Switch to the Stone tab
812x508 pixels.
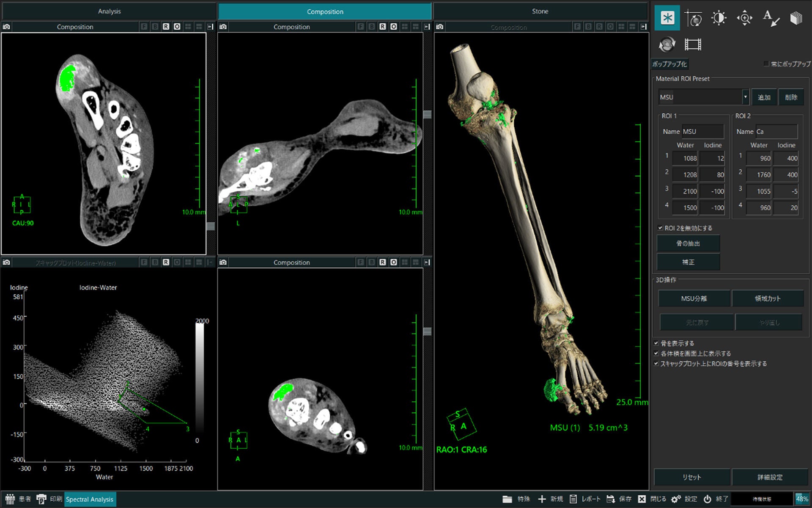click(x=540, y=11)
